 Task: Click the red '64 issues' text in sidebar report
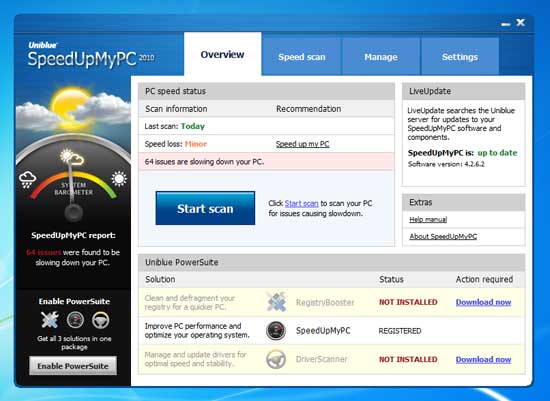pyautogui.click(x=43, y=253)
